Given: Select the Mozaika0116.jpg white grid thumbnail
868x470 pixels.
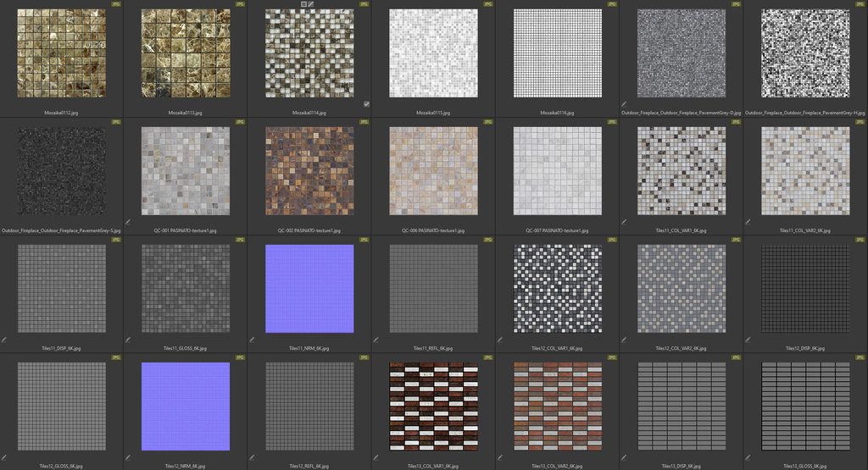Looking at the screenshot, I should click(x=558, y=53).
